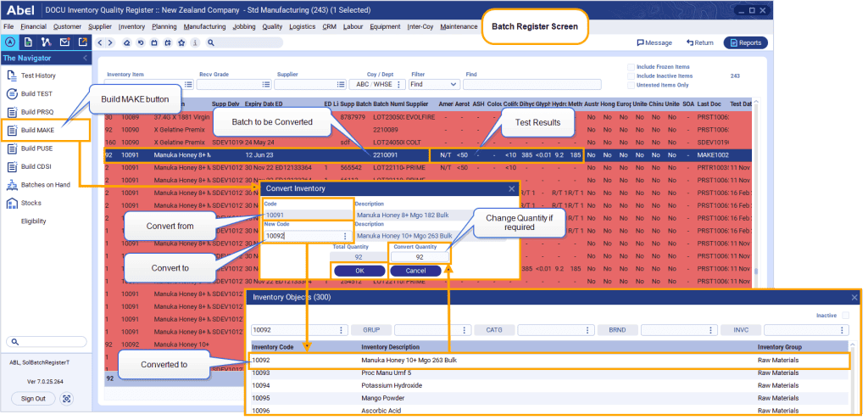Viewport: 868px width, 420px height.
Task: Open the Filter dropdown showing Find
Action: (434, 85)
